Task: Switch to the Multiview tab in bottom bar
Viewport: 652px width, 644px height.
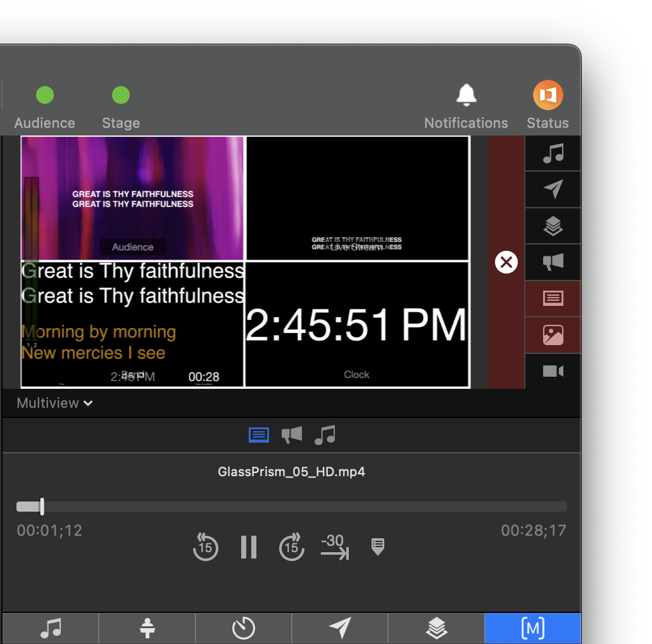Action: (x=532, y=628)
